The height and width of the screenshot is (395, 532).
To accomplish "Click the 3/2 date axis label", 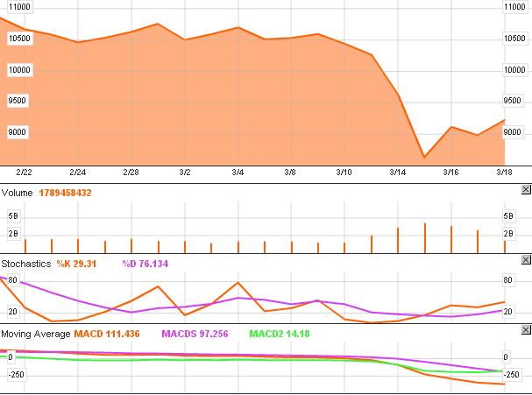I will point(185,173).
